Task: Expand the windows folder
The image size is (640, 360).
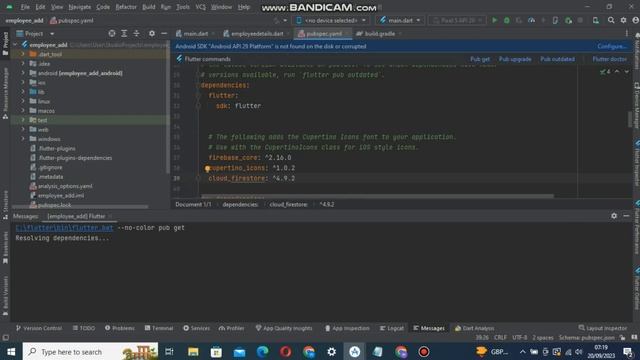Action: coord(23,139)
